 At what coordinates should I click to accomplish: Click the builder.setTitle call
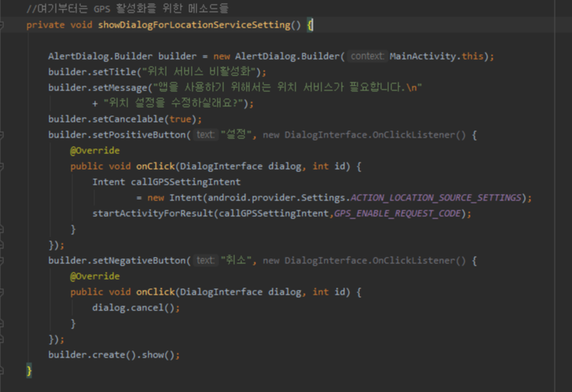click(x=92, y=71)
